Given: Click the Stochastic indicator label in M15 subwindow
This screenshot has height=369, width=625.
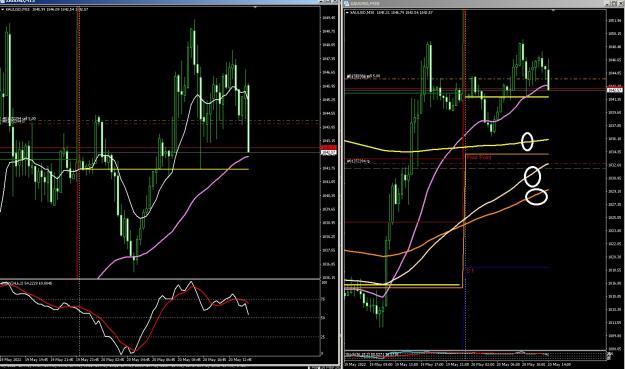Looking at the screenshot, I should 26,283.
